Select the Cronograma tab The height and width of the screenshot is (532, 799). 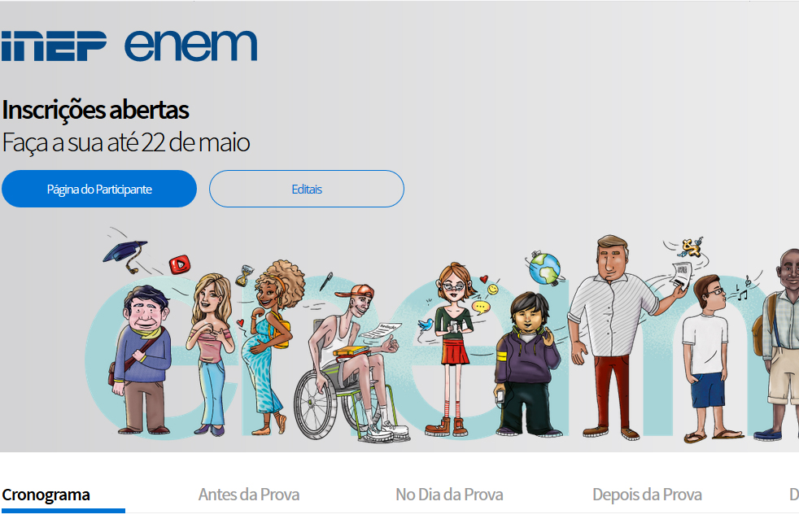coord(46,495)
